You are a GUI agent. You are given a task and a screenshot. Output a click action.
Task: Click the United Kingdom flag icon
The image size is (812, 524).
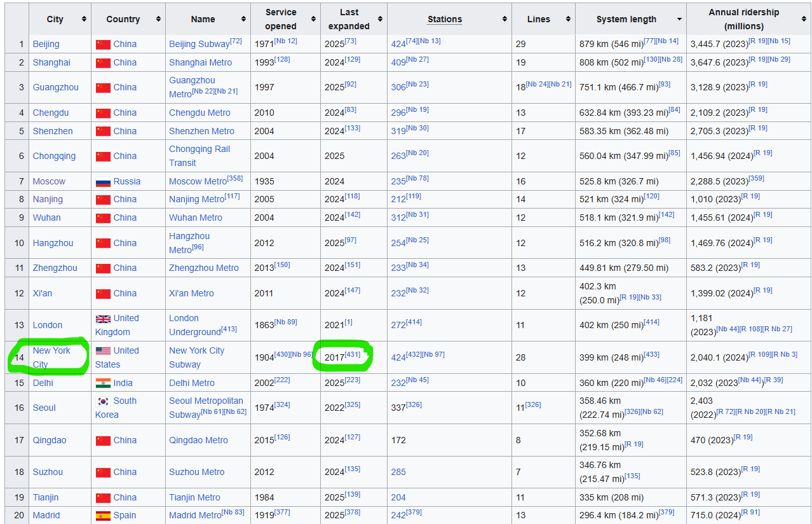(103, 319)
